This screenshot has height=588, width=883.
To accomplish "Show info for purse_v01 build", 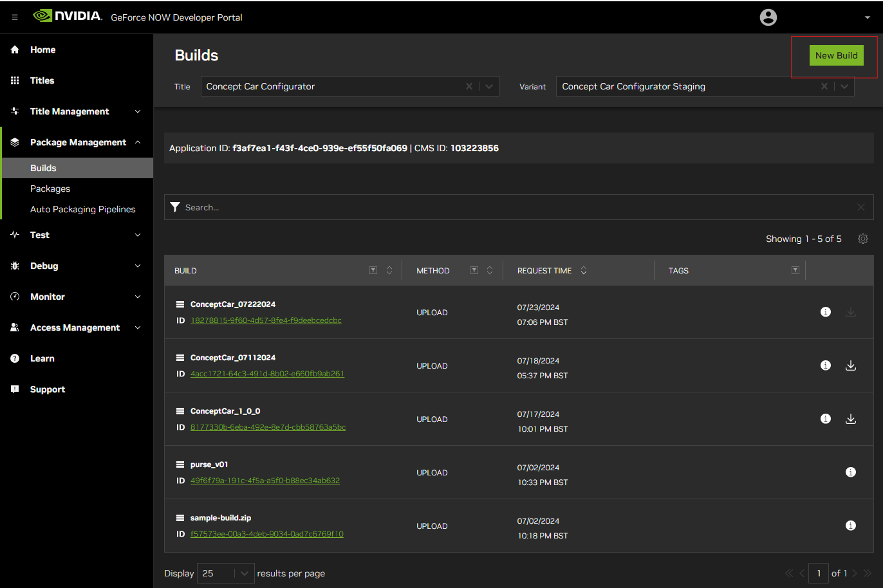I will (x=851, y=472).
